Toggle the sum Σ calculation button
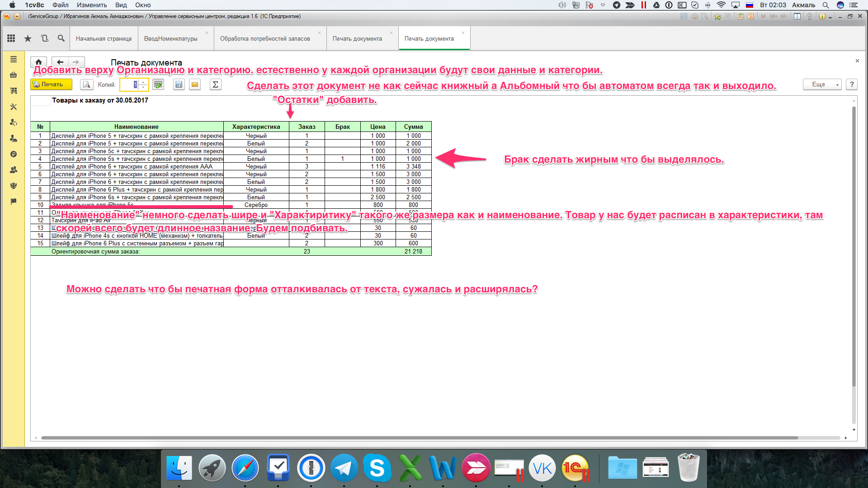This screenshot has height=488, width=868. (216, 84)
